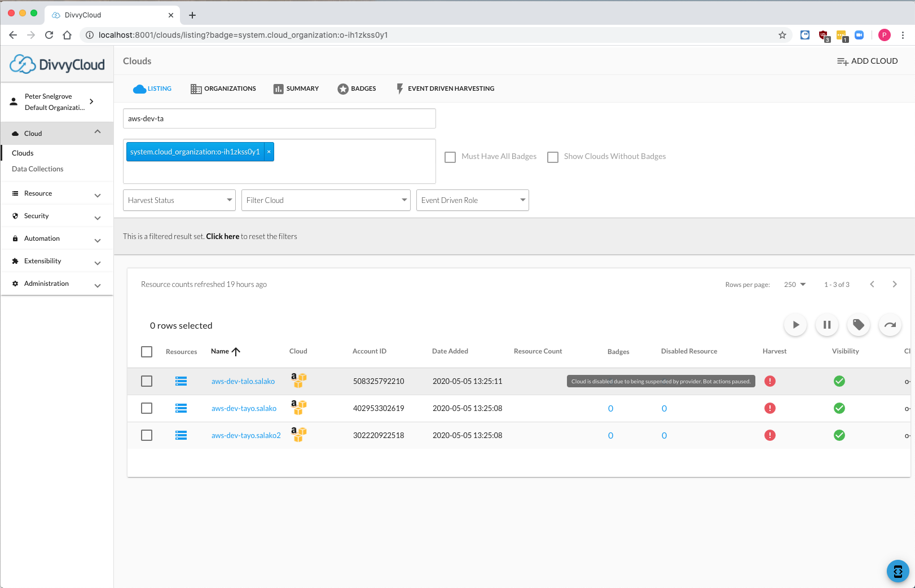Open the help widget at bottom right
Viewport: 915px width, 588px height.
[898, 571]
